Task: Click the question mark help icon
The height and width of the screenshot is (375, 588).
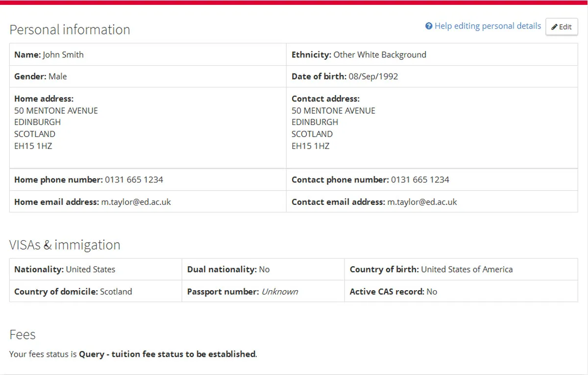Action: (429, 26)
